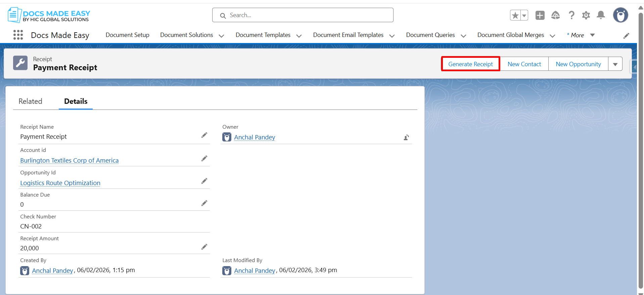Open the Notifications bell

(601, 15)
